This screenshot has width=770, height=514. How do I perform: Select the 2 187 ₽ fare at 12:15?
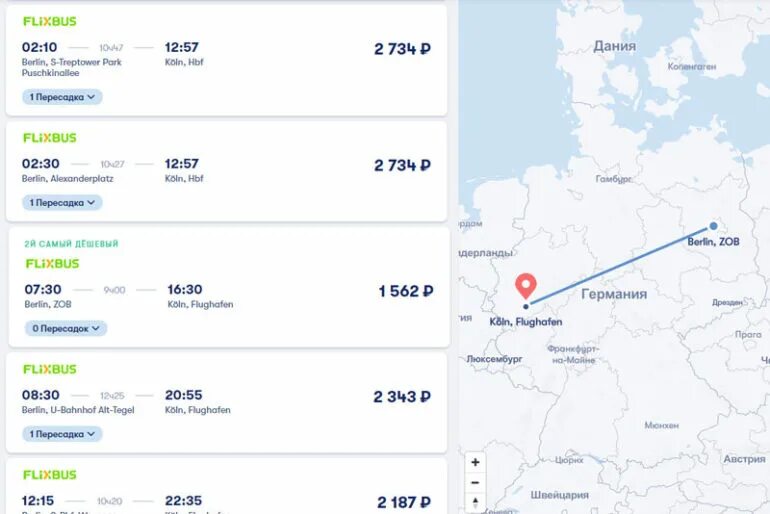point(404,502)
